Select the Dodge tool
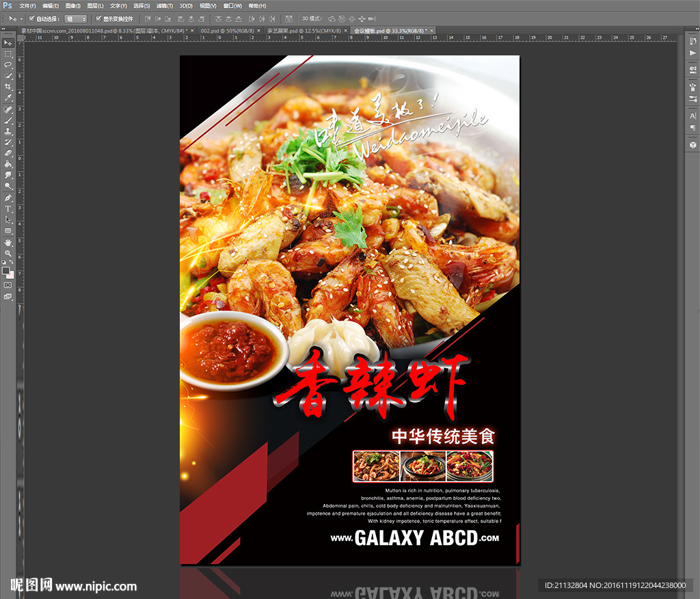This screenshot has height=599, width=700. pos(8,186)
